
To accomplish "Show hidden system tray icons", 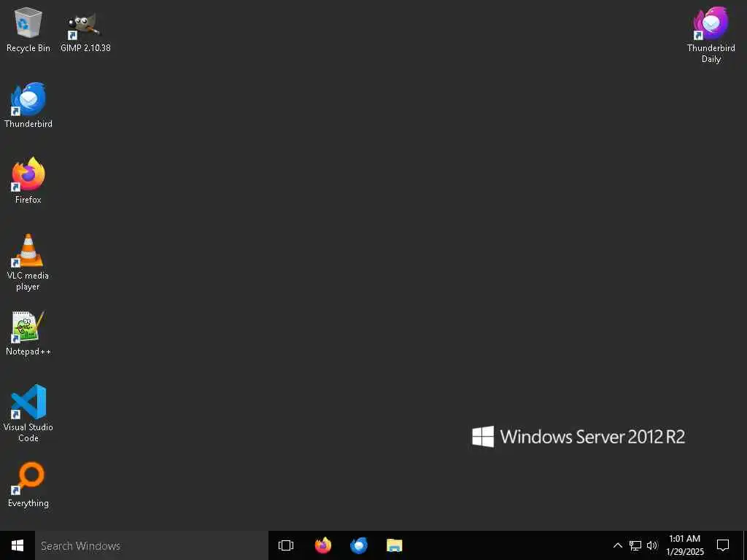I will (617, 545).
